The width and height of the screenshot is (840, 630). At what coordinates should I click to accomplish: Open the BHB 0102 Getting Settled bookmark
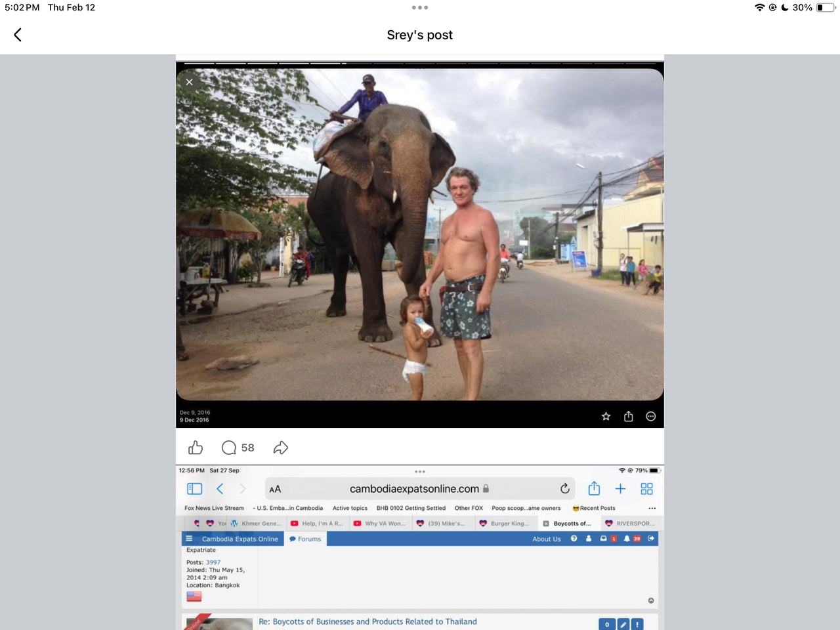[411, 508]
